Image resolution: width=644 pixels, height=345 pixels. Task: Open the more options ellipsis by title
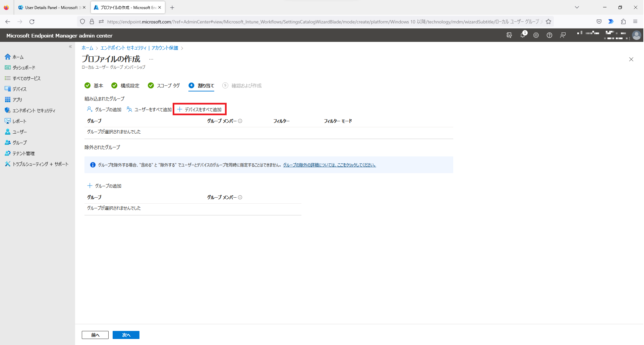[x=151, y=59]
